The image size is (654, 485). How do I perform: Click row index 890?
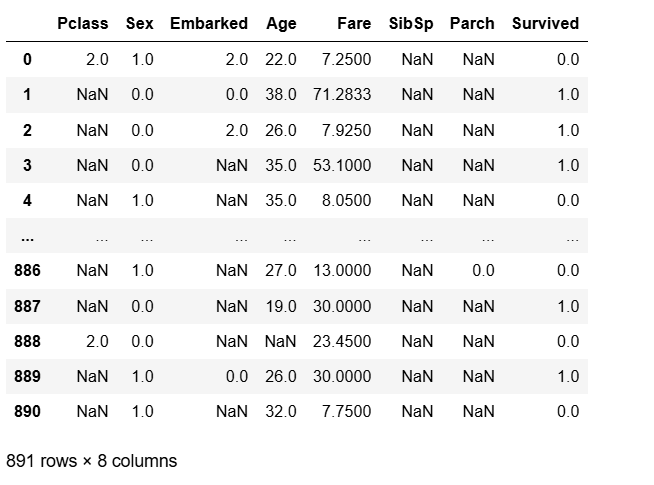point(27,411)
